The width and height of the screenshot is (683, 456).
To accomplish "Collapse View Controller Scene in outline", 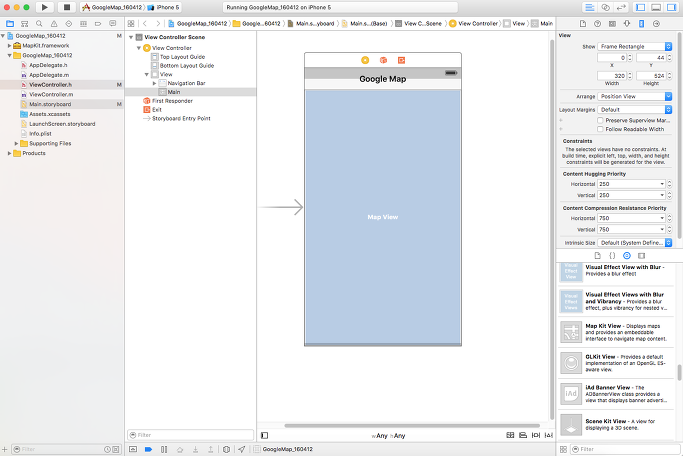I will click(x=131, y=37).
